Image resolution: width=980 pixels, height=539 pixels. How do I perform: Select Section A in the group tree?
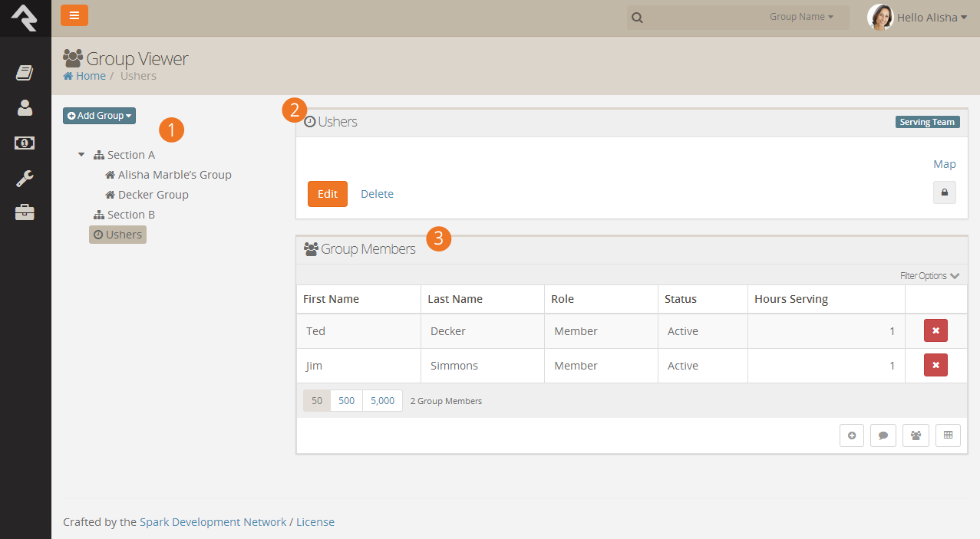[x=124, y=155]
